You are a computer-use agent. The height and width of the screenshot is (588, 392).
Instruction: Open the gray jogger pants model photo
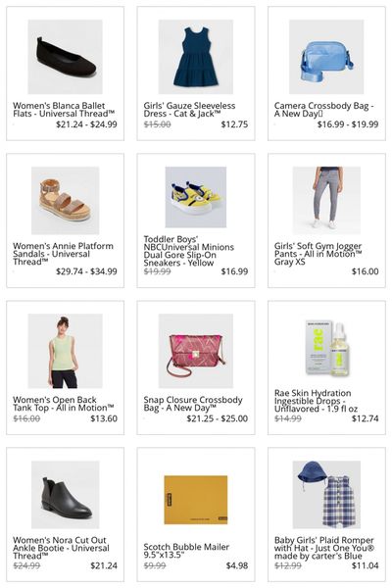tap(326, 201)
